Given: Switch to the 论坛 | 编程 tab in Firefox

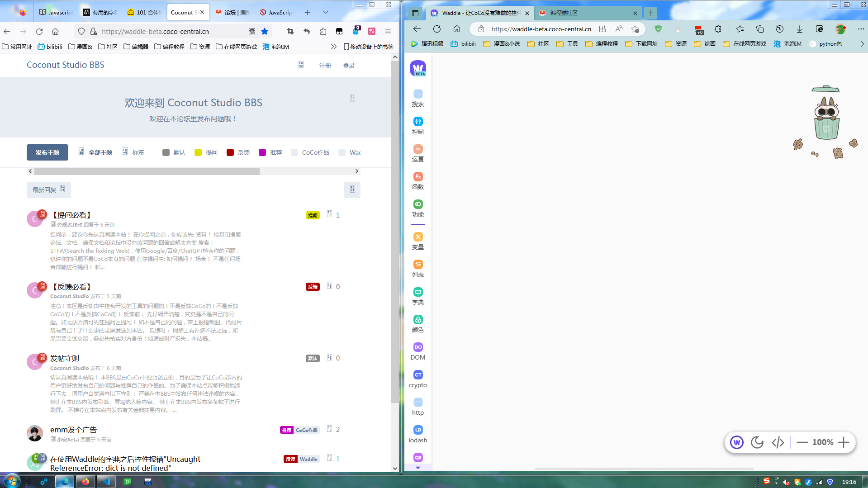Looking at the screenshot, I should [232, 12].
